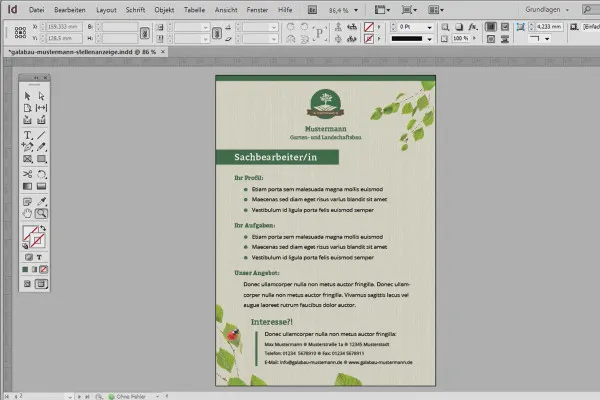Select the Eyedropper tool

[41, 202]
